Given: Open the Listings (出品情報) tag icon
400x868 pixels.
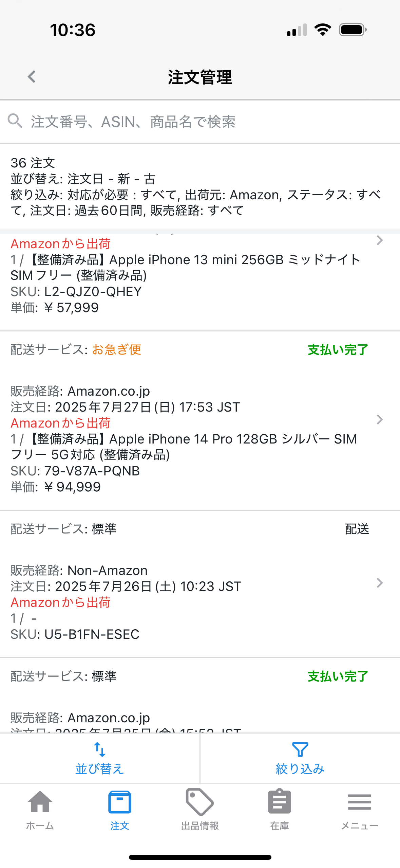Looking at the screenshot, I should click(199, 802).
